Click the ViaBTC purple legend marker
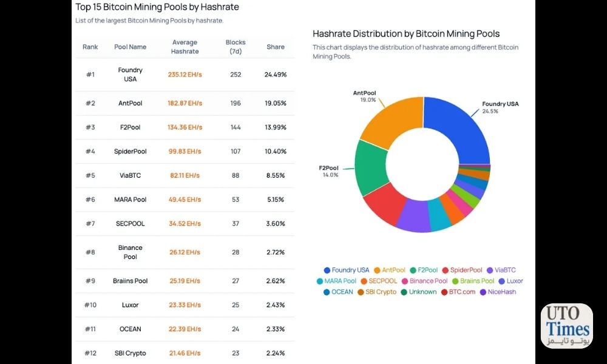This screenshot has height=364, width=607. tap(490, 270)
